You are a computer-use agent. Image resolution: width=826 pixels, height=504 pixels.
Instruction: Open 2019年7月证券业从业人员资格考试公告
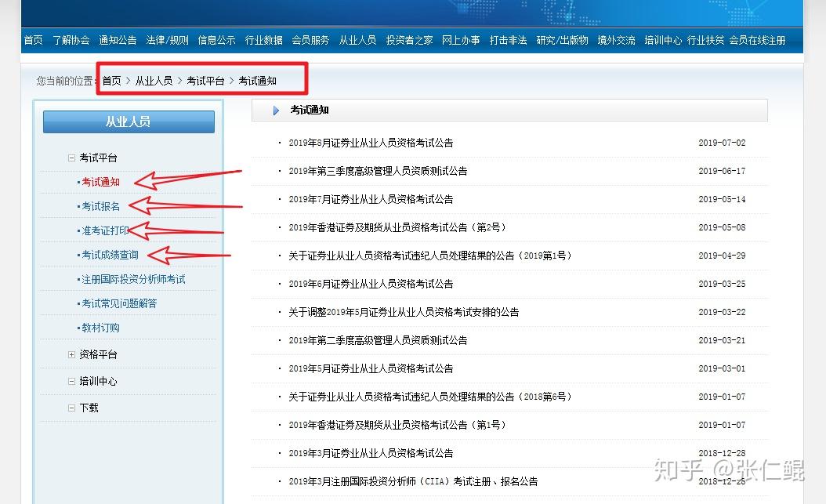tap(371, 199)
